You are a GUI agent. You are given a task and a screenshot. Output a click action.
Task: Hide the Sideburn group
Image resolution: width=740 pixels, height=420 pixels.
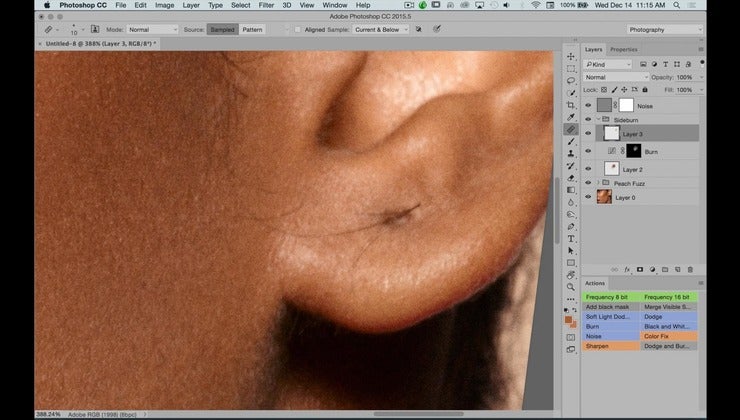[588, 120]
